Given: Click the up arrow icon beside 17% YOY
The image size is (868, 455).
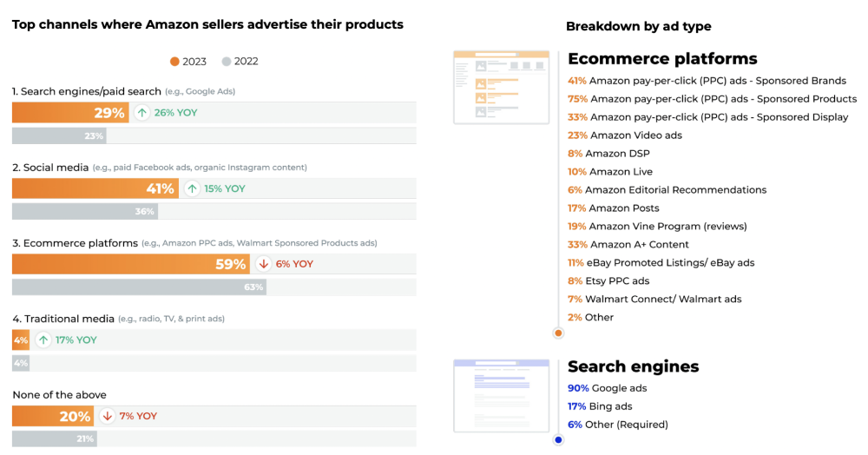Looking at the screenshot, I should 43,340.
